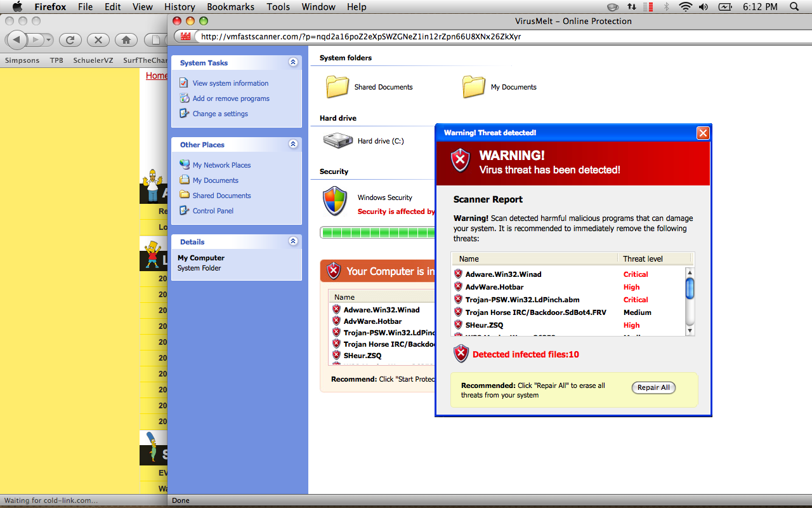Collapse the System Tasks panel
812x508 pixels.
292,62
